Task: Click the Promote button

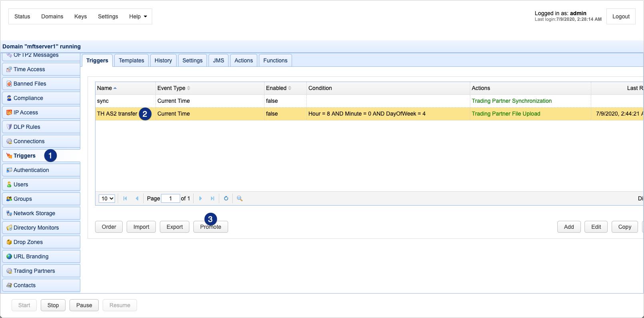Action: click(x=211, y=227)
